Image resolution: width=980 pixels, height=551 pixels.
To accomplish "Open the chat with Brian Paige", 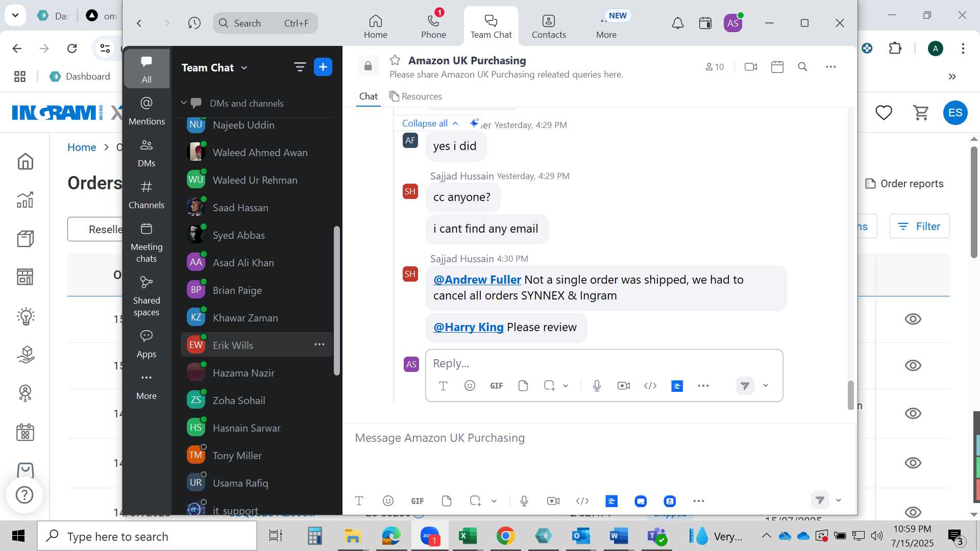I will [257, 290].
